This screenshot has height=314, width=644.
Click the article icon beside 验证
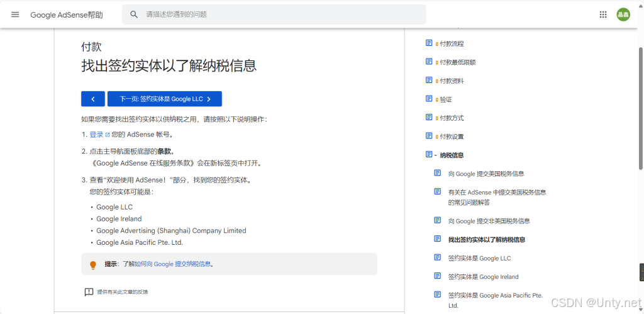(429, 99)
